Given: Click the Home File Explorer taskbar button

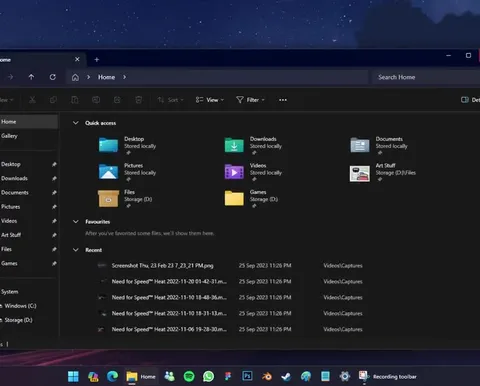Looking at the screenshot, I should 141,377.
